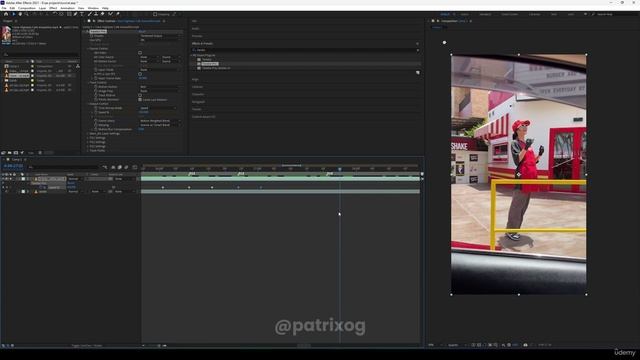Click the timeline zoom slider at bottom
The height and width of the screenshot is (360, 640).
159,345
